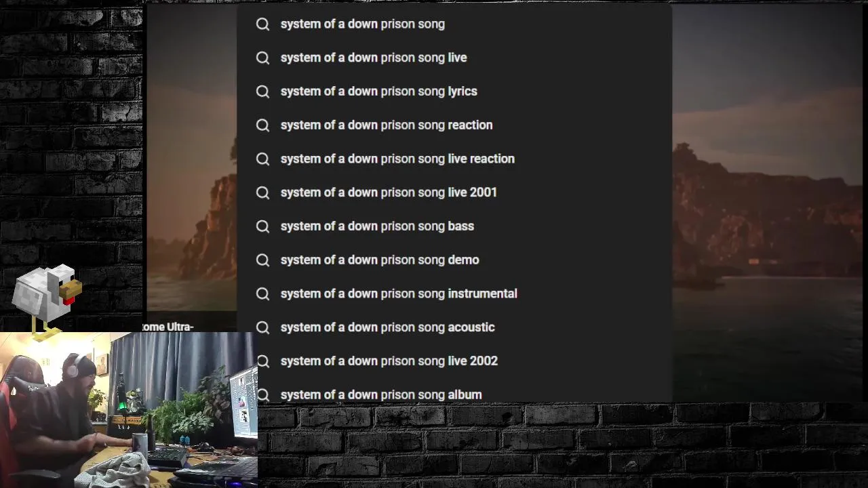Click magnifier icon beside "prison song live 2001"
The width and height of the screenshot is (868, 488).
click(263, 192)
